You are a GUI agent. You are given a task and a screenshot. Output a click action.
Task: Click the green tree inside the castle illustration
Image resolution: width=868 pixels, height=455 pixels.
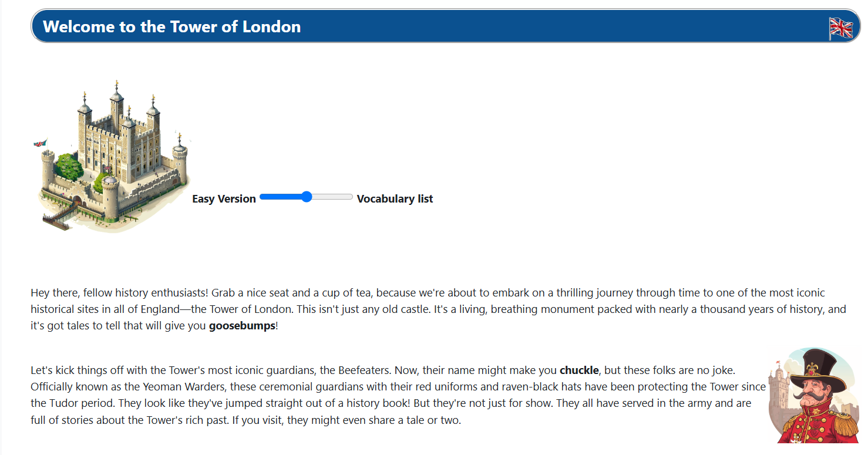(70, 167)
